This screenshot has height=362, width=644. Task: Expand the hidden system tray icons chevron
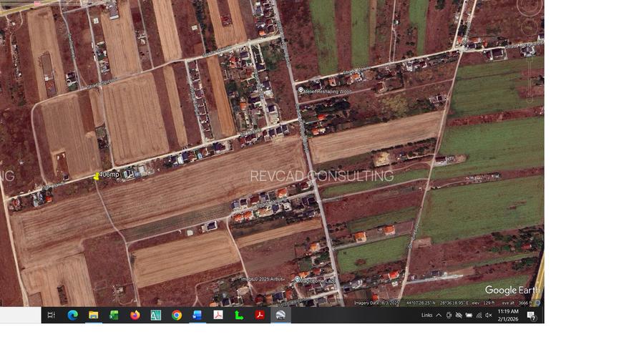(x=439, y=315)
